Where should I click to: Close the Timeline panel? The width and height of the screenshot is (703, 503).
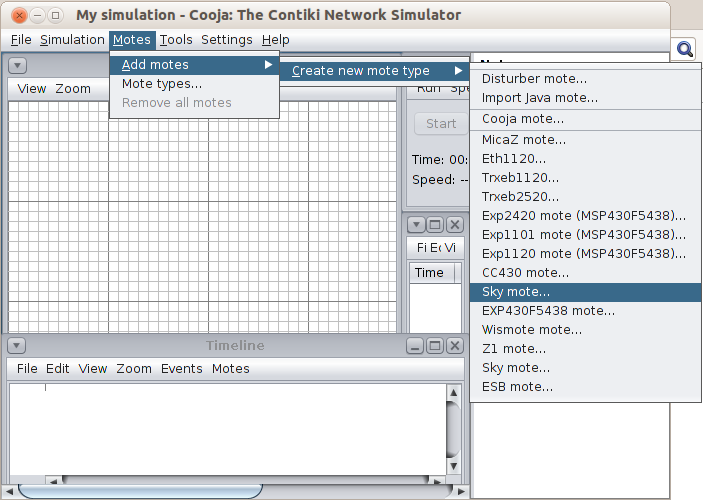click(x=453, y=345)
